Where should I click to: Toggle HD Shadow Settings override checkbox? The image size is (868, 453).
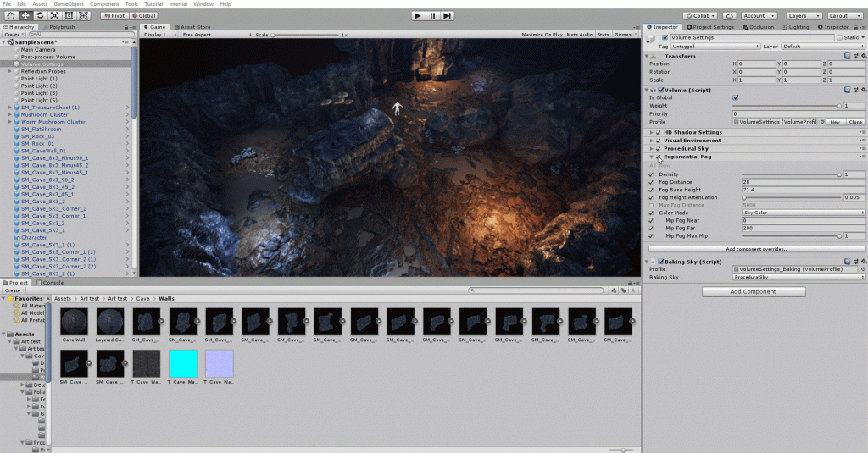point(658,133)
